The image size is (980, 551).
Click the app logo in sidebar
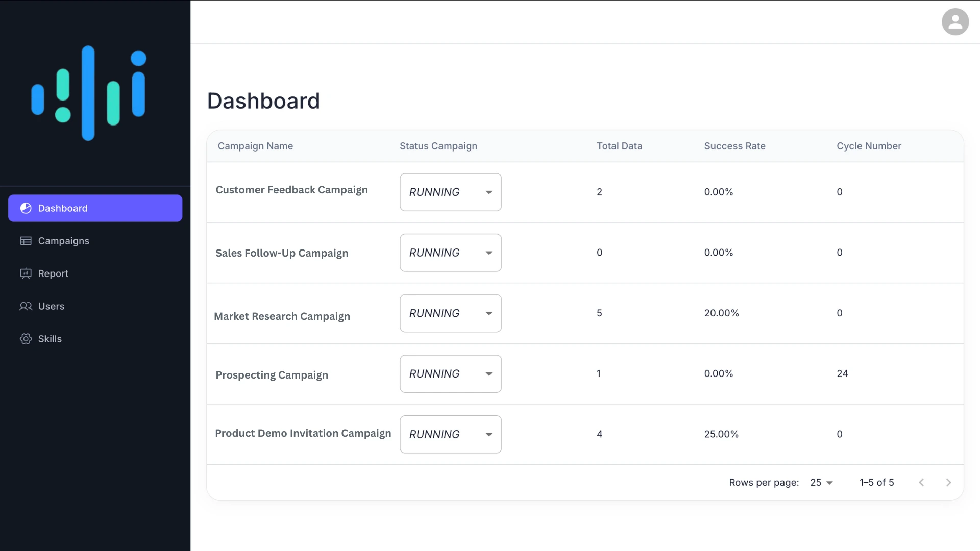click(89, 93)
